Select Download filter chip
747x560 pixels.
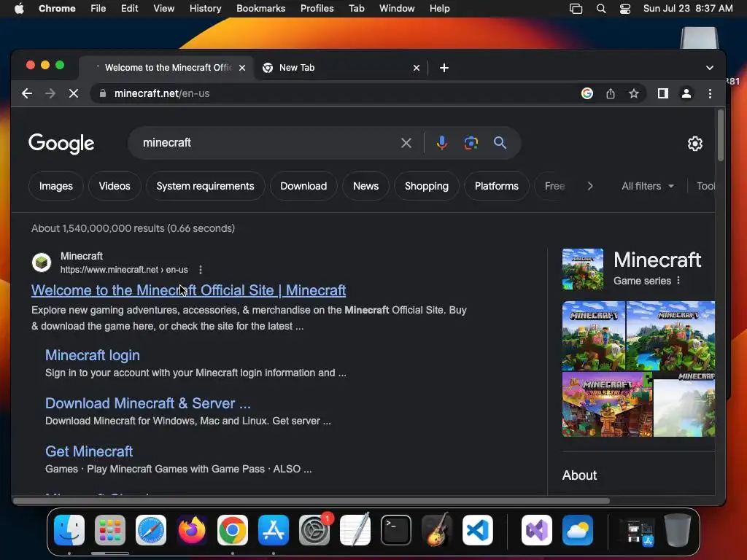click(303, 186)
